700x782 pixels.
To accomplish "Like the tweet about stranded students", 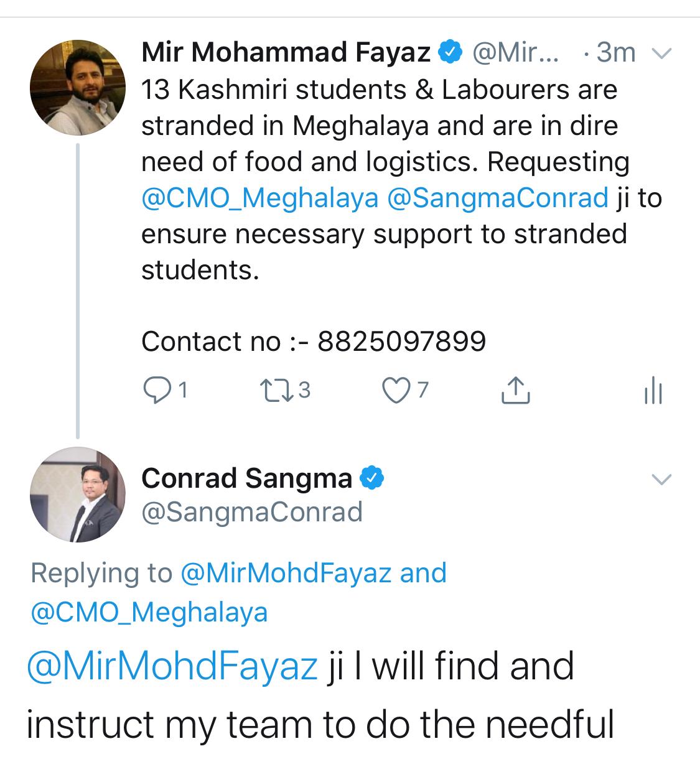I will 393,390.
